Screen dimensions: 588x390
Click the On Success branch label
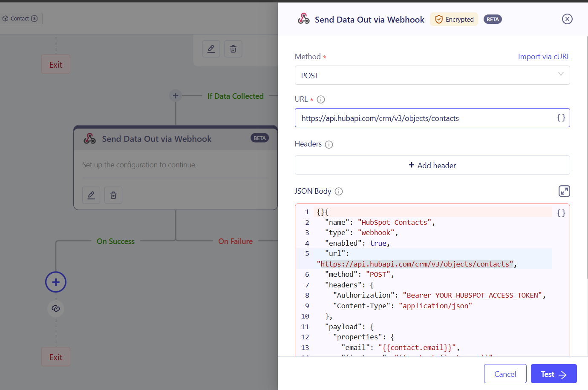point(115,241)
